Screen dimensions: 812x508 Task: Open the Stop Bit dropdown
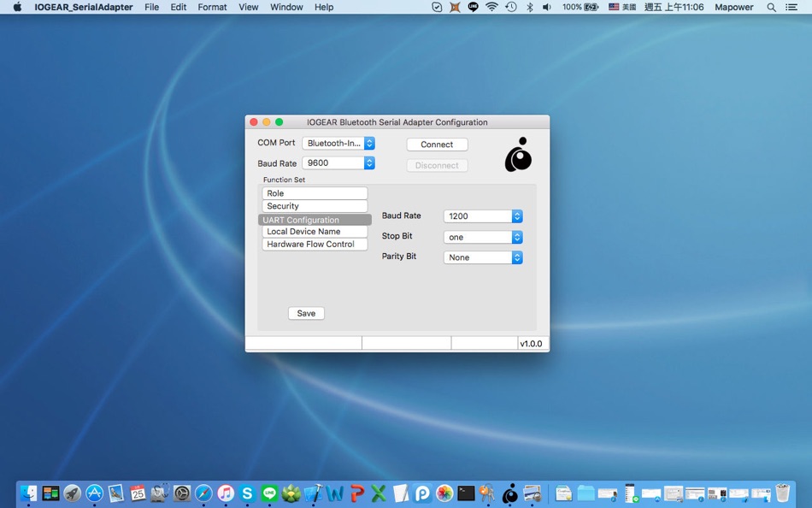pyautogui.click(x=483, y=237)
